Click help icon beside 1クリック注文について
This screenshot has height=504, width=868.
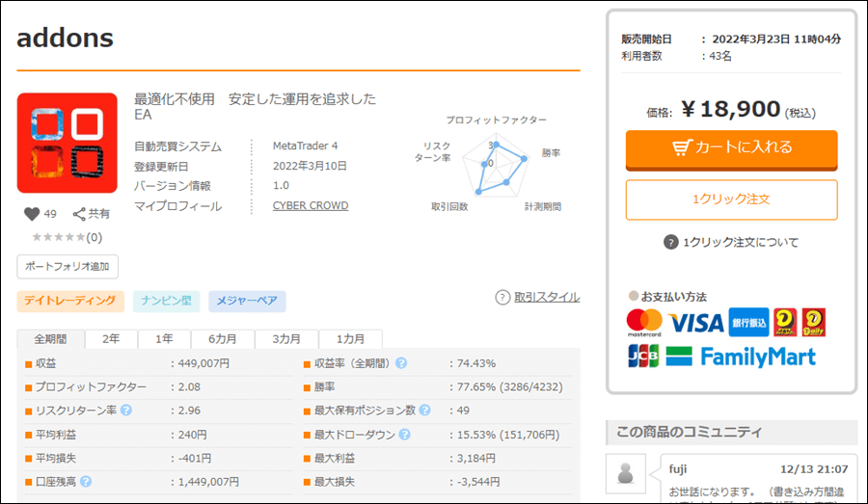pos(671,242)
